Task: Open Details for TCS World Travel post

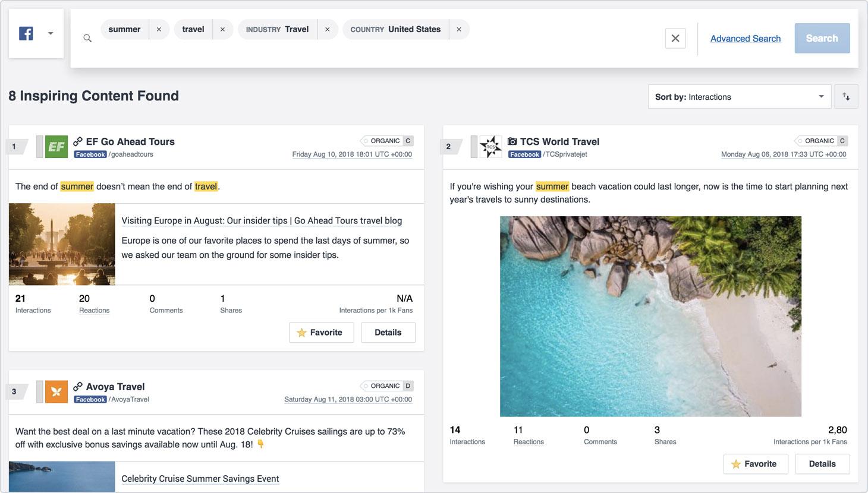Action: (x=822, y=464)
